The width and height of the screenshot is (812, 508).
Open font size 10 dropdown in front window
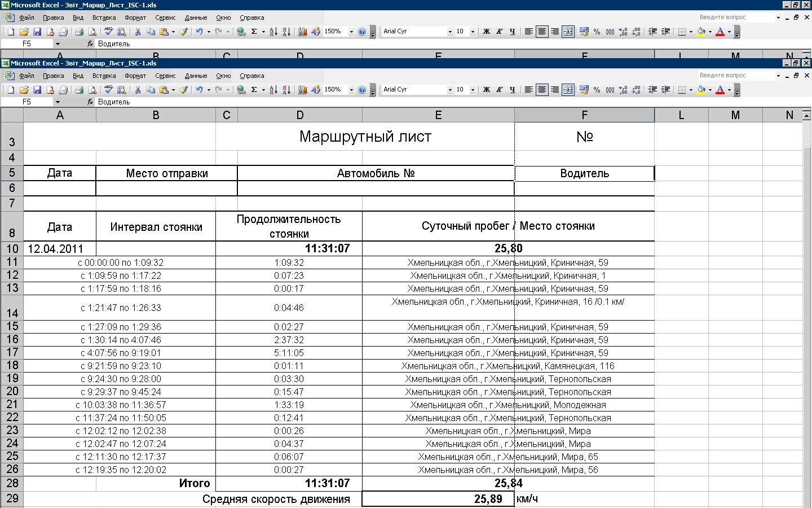(x=473, y=90)
